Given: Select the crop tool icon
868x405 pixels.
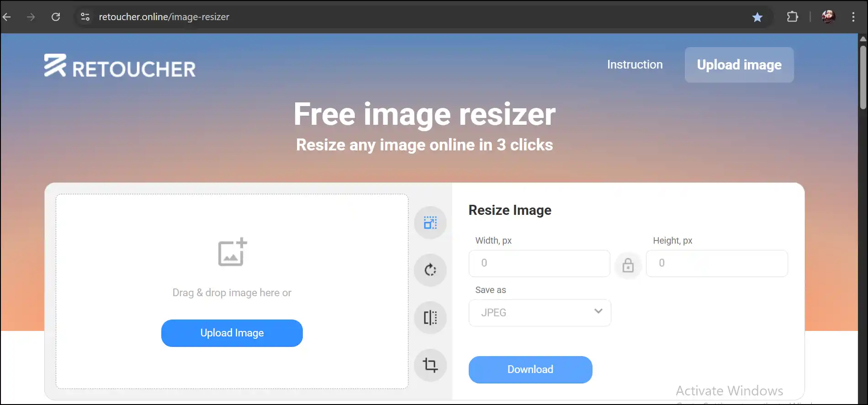Looking at the screenshot, I should (430, 365).
